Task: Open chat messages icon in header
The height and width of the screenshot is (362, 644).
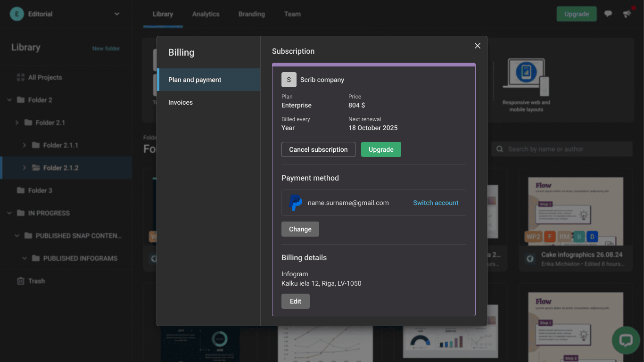Action: (x=608, y=14)
